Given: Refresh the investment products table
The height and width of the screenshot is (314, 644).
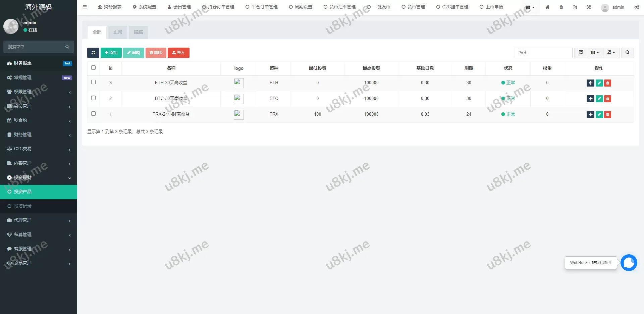Looking at the screenshot, I should (x=93, y=53).
